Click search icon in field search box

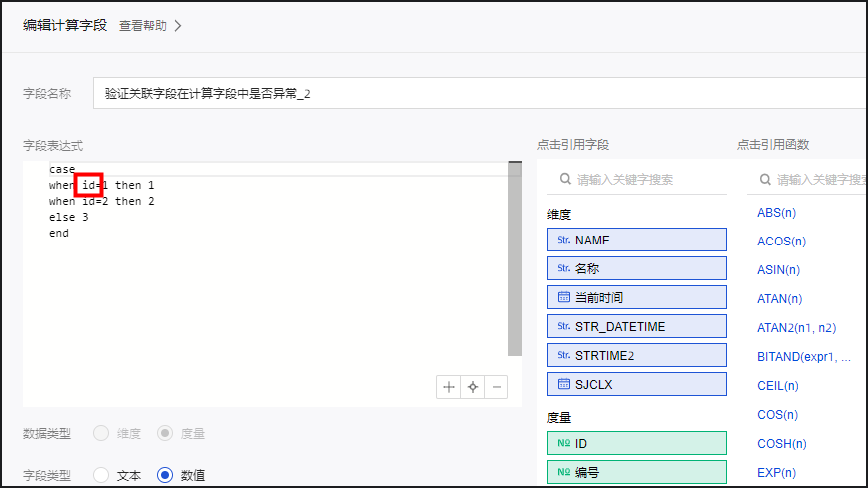pyautogui.click(x=564, y=180)
